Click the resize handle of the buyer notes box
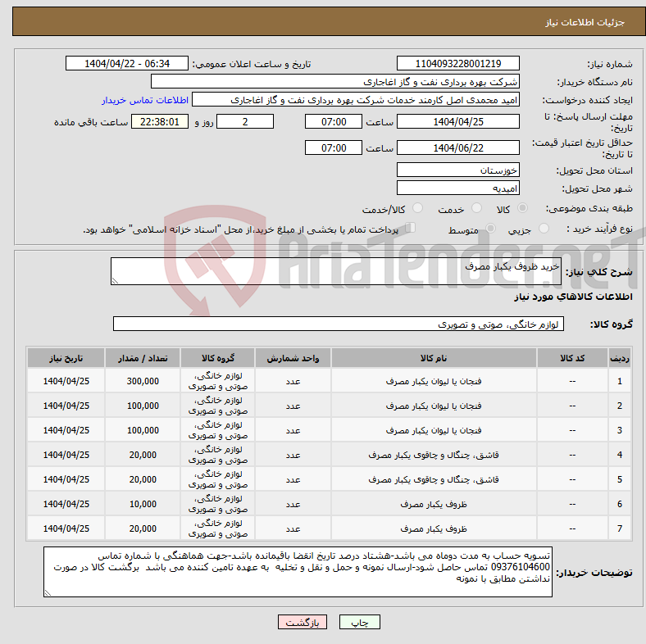Image resolution: width=646 pixels, height=644 pixels. 48,593
